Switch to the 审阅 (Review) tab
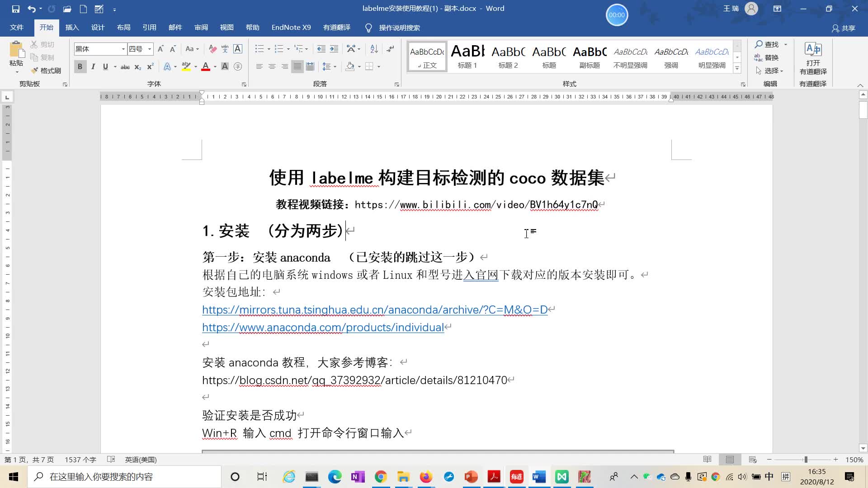Viewport: 868px width, 488px height. click(x=201, y=28)
